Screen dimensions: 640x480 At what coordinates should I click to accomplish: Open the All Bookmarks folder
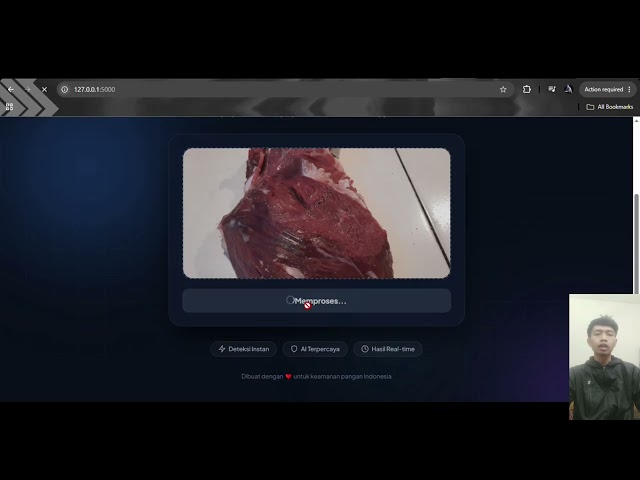(609, 107)
